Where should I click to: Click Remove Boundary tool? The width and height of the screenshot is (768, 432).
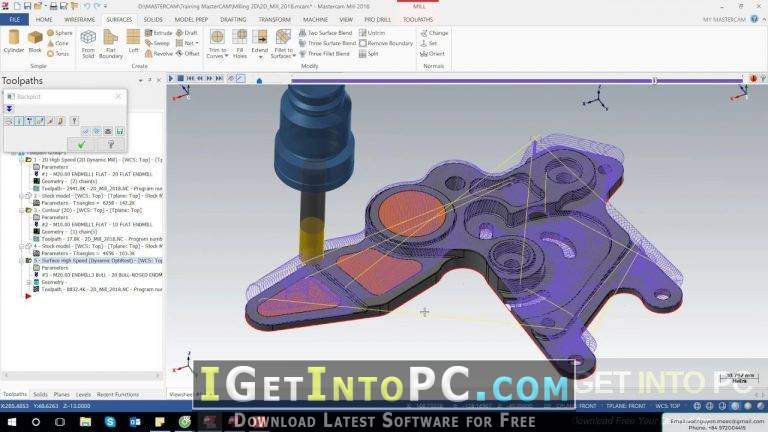coord(386,43)
